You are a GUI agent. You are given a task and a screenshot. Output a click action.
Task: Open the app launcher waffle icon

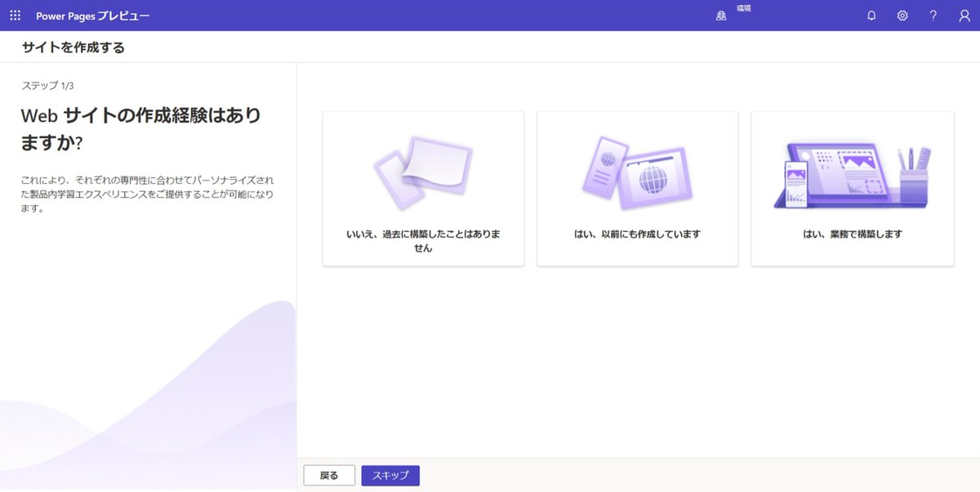coord(15,15)
